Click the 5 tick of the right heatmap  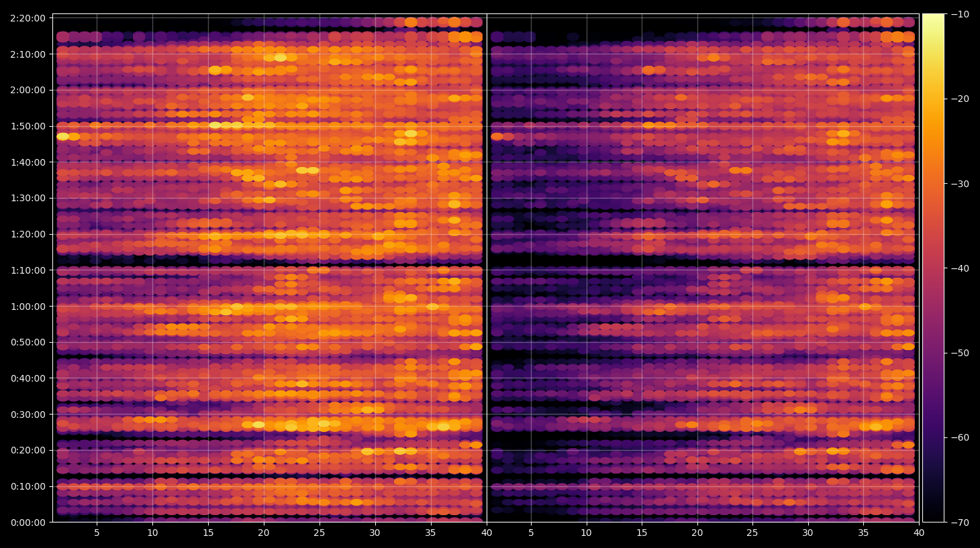tap(531, 533)
